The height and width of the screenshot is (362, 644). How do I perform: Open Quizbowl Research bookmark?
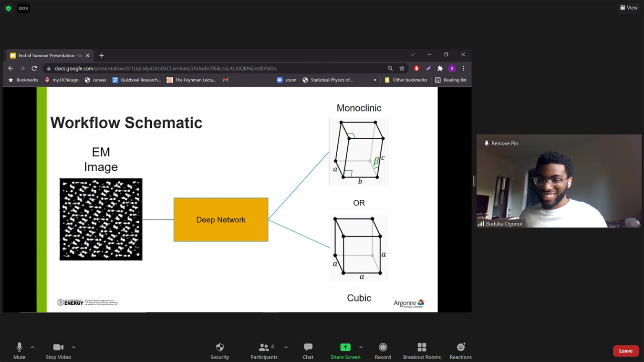(136, 80)
